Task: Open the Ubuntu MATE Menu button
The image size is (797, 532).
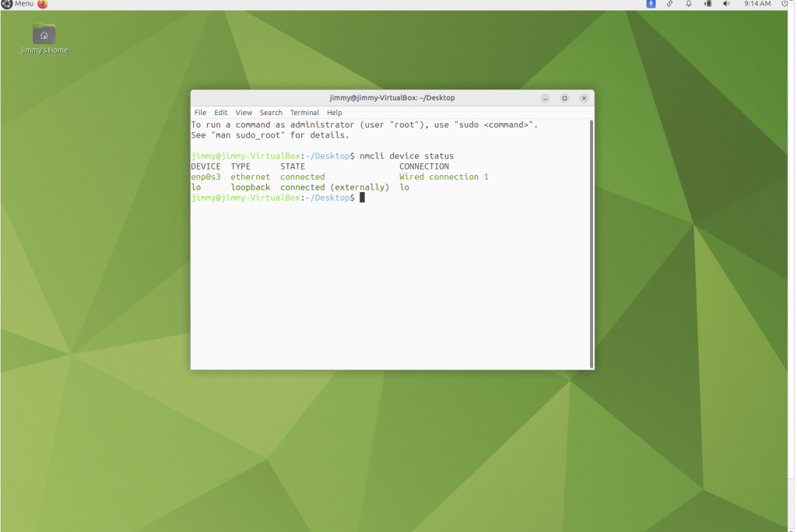Action: pyautogui.click(x=17, y=4)
